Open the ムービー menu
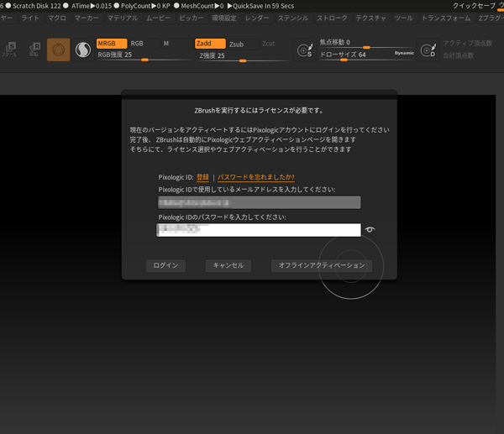504x434 pixels. [159, 18]
